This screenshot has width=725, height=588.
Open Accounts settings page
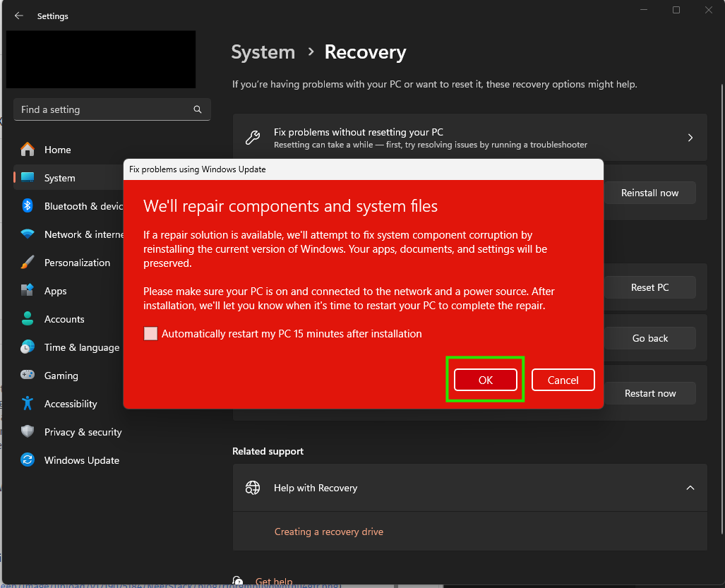[x=69, y=318]
